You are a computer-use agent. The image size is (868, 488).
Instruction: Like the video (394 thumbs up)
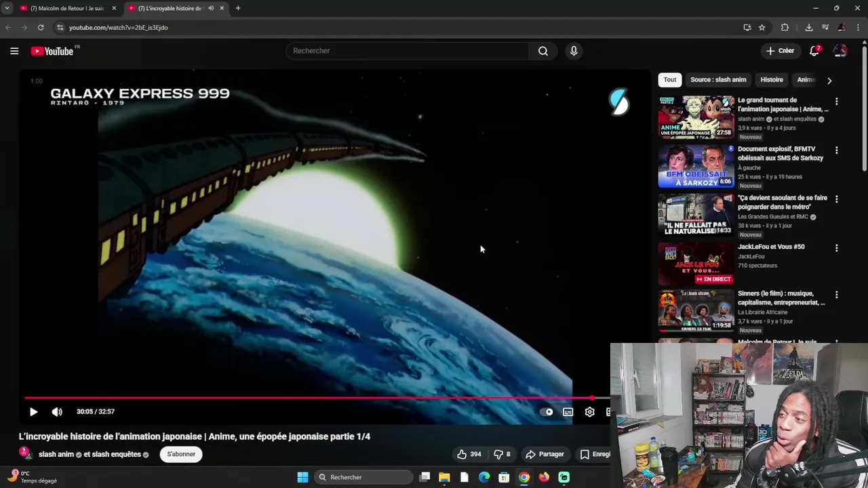[469, 454]
